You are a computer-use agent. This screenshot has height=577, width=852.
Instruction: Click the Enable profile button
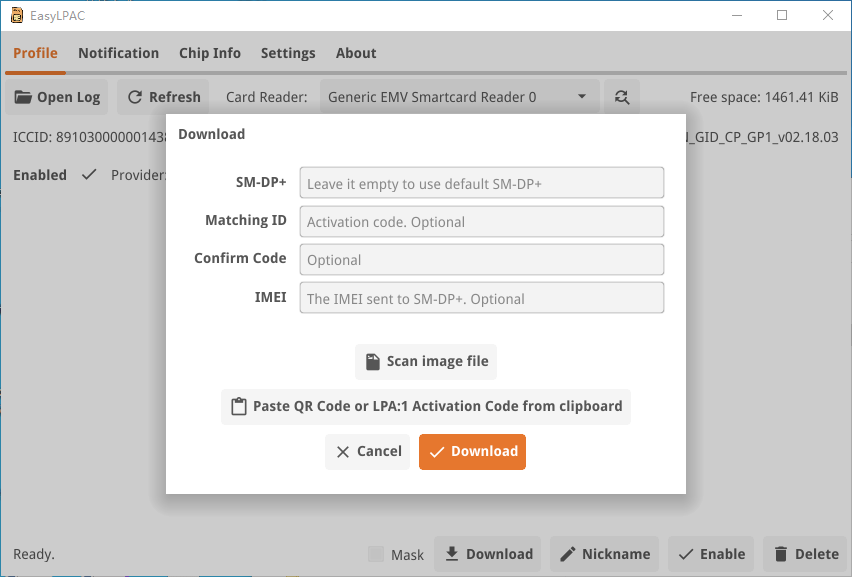click(x=711, y=554)
